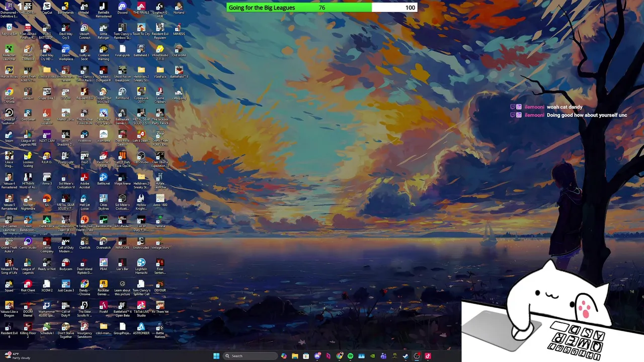Launch Marvel Rivals from the desktop
This screenshot has height=362, width=644.
pos(9,72)
